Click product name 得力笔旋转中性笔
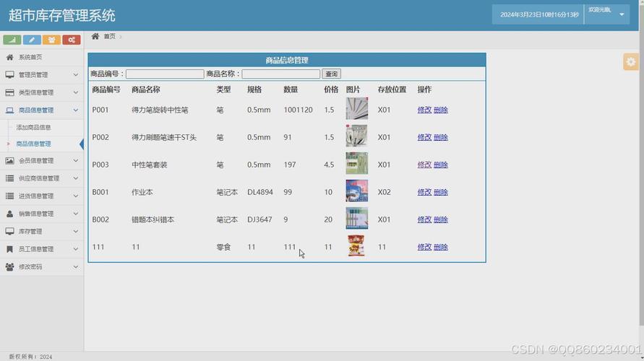The width and height of the screenshot is (644, 361). (x=160, y=110)
